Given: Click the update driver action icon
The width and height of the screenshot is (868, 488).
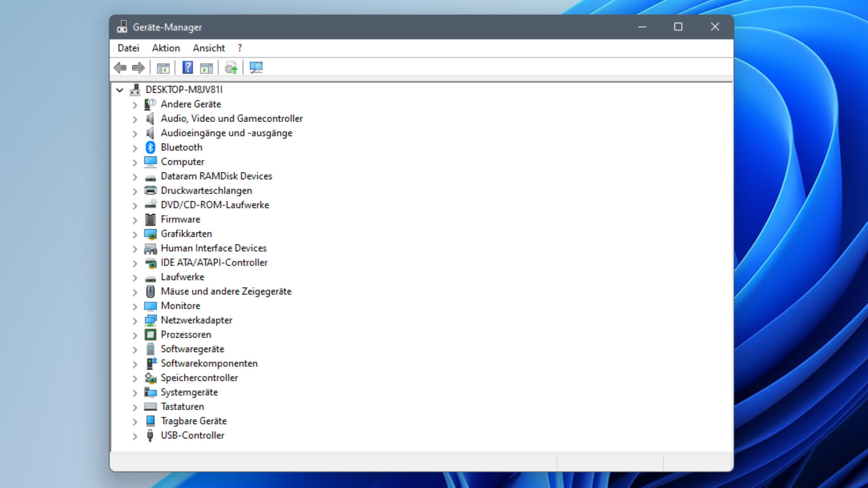Looking at the screenshot, I should coord(231,67).
